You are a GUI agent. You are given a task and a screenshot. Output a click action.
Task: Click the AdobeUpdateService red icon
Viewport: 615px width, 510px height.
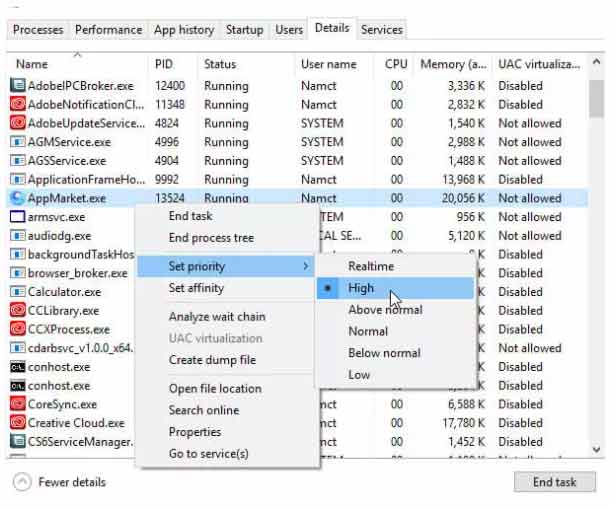point(17,123)
